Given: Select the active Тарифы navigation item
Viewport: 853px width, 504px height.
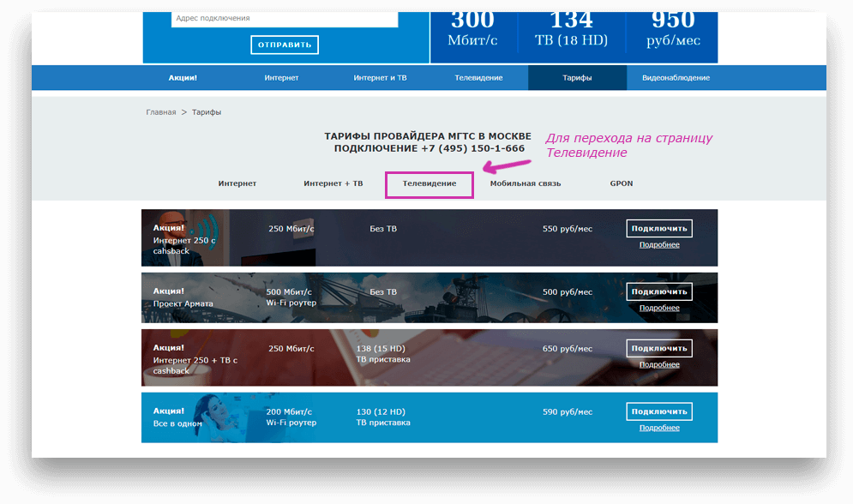Looking at the screenshot, I should [x=577, y=78].
